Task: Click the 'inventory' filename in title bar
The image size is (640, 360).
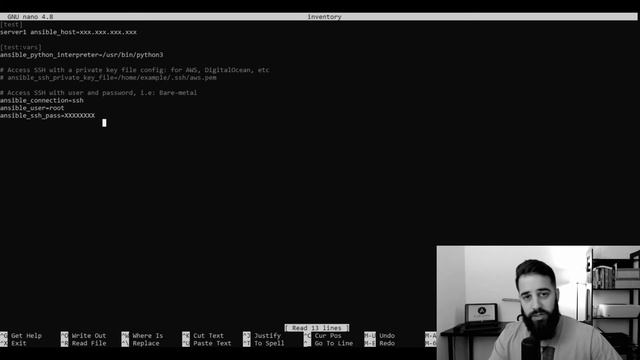Action: [x=324, y=17]
